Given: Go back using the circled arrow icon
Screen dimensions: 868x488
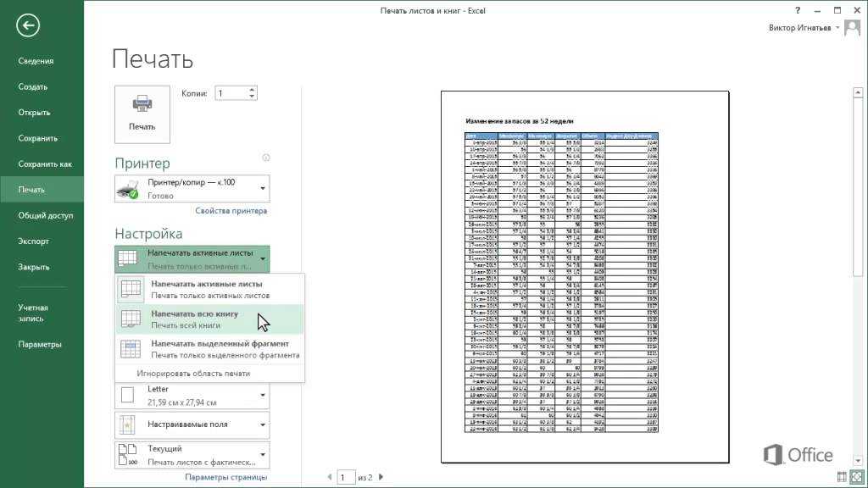Looking at the screenshot, I should (28, 25).
